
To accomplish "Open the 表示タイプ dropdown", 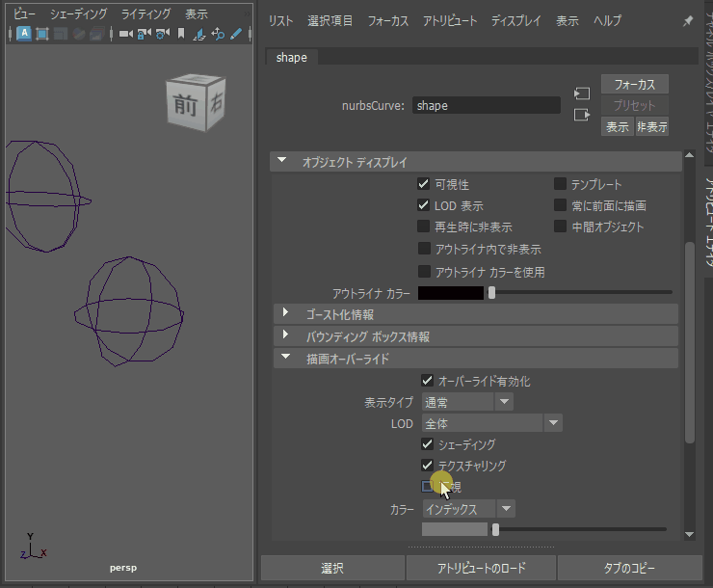I will point(467,402).
